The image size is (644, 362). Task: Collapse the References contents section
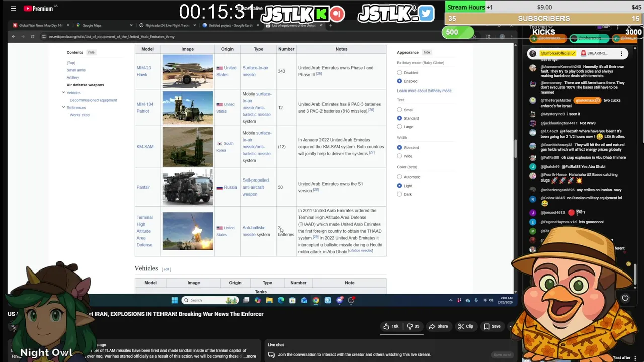coord(63,107)
